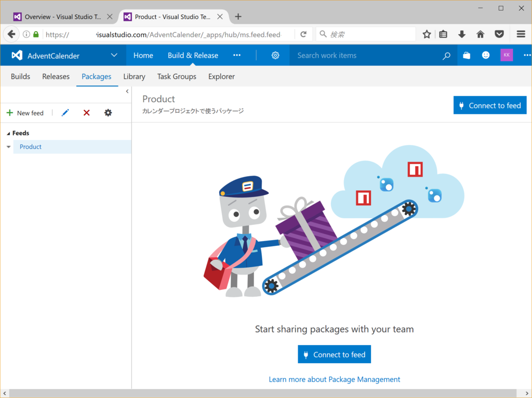
Task: Open the Firefox hamburger menu
Action: 521,34
